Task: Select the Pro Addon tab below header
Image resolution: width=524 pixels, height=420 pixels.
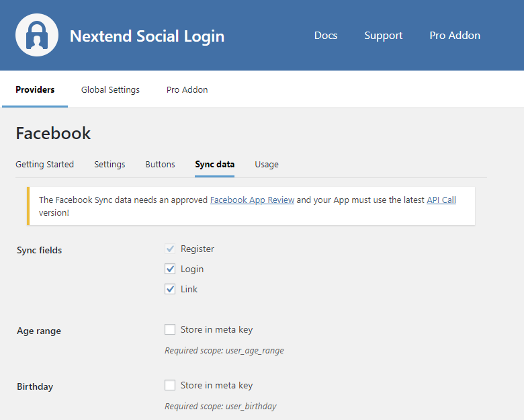Action: (x=187, y=89)
